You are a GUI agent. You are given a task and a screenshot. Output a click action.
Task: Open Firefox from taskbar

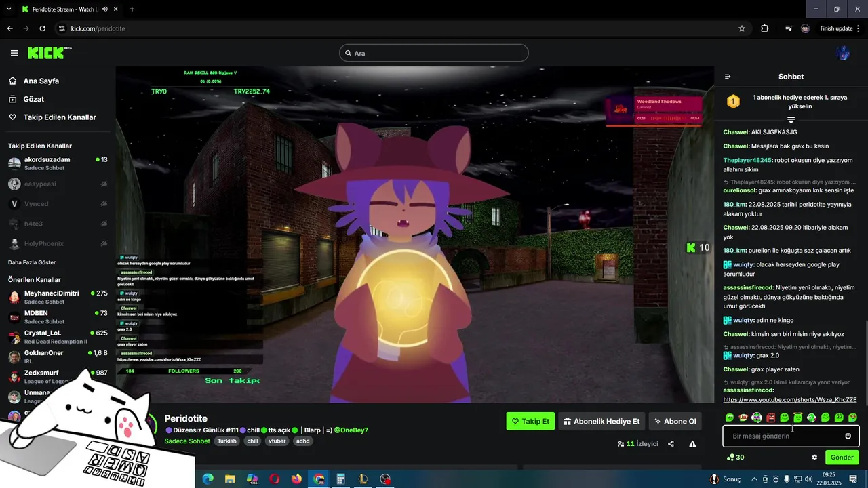click(x=296, y=479)
